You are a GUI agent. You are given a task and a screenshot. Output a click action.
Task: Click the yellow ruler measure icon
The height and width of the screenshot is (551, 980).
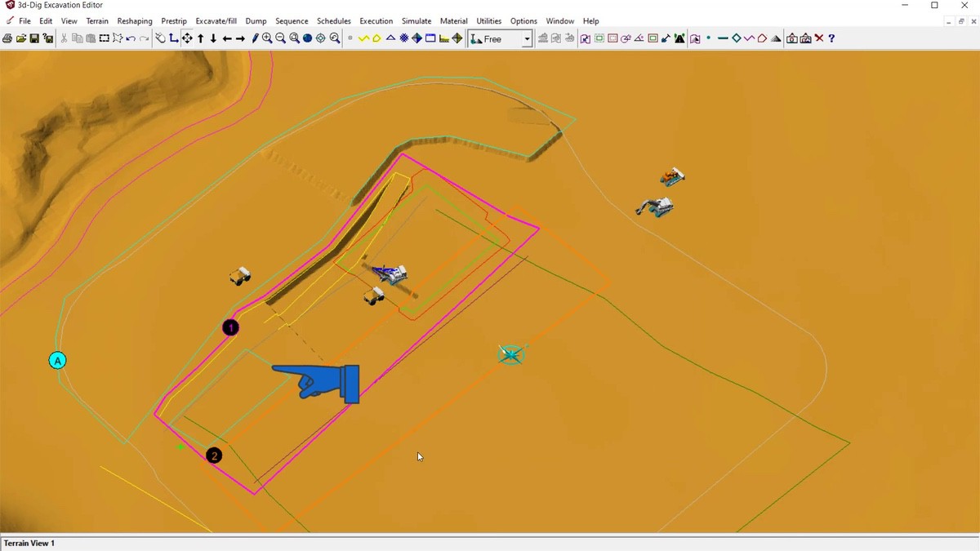click(x=443, y=38)
